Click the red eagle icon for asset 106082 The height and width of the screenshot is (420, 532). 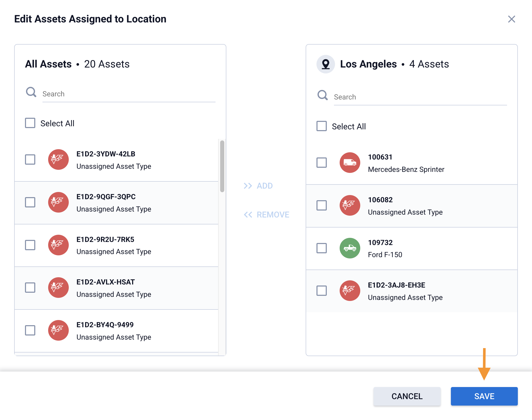click(x=350, y=205)
